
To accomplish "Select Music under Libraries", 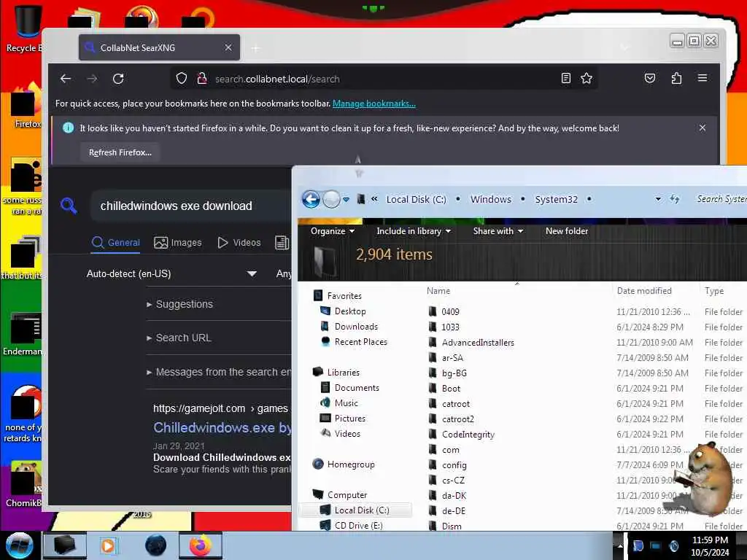I will pyautogui.click(x=346, y=402).
